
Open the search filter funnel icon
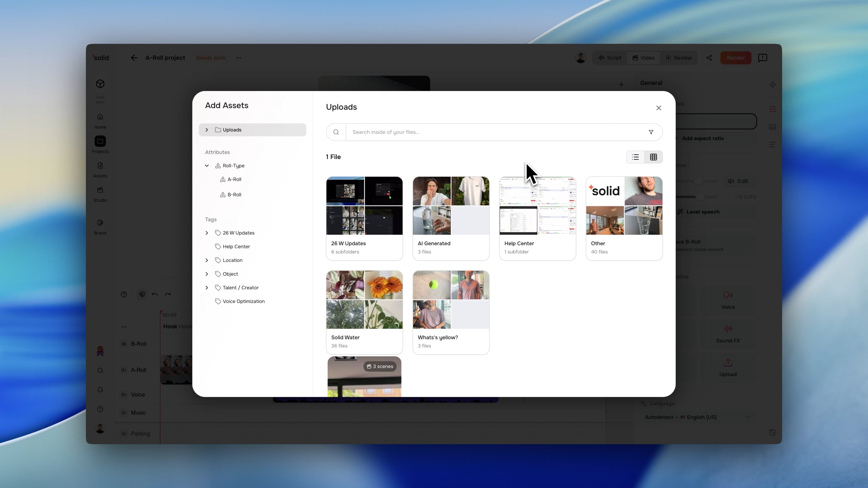(x=651, y=132)
